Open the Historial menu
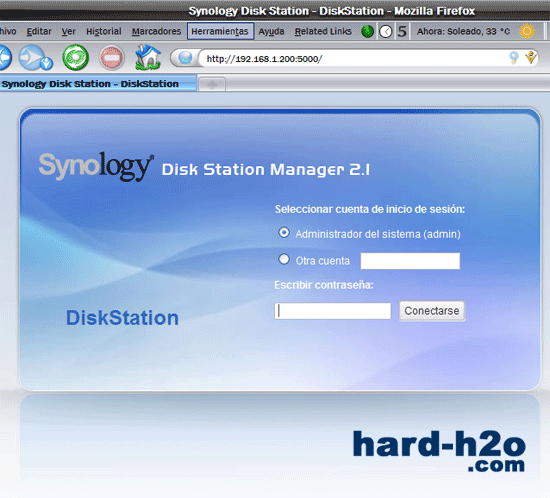Image resolution: width=550 pixels, height=498 pixels. click(x=103, y=32)
